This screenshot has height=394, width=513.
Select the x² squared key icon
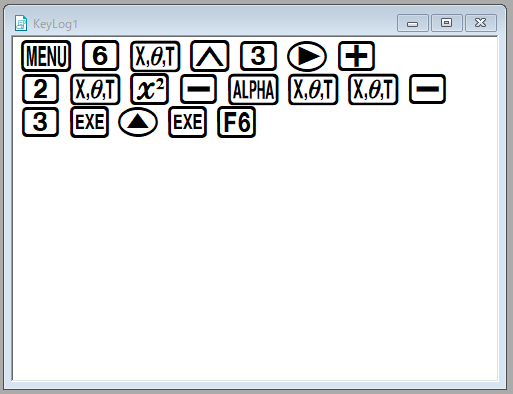coord(150,89)
